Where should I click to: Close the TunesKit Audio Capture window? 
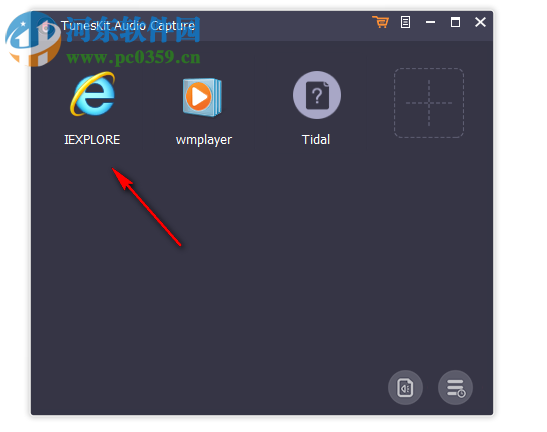(x=480, y=22)
